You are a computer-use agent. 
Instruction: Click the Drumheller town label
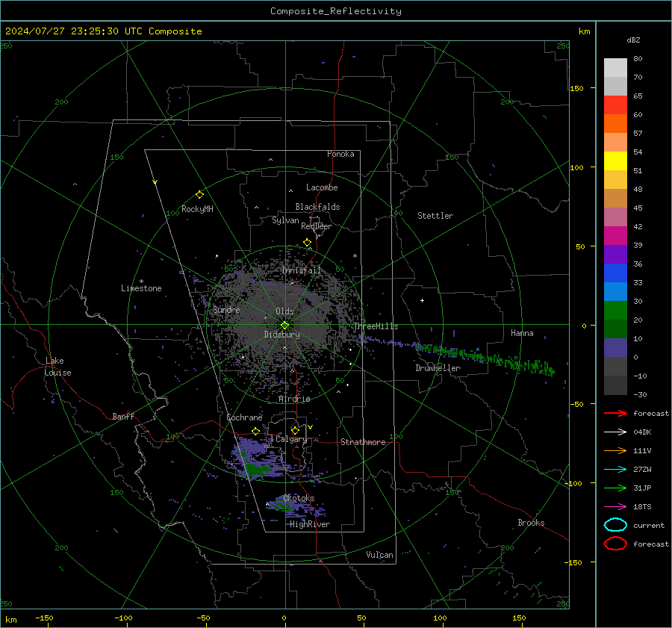(x=438, y=368)
